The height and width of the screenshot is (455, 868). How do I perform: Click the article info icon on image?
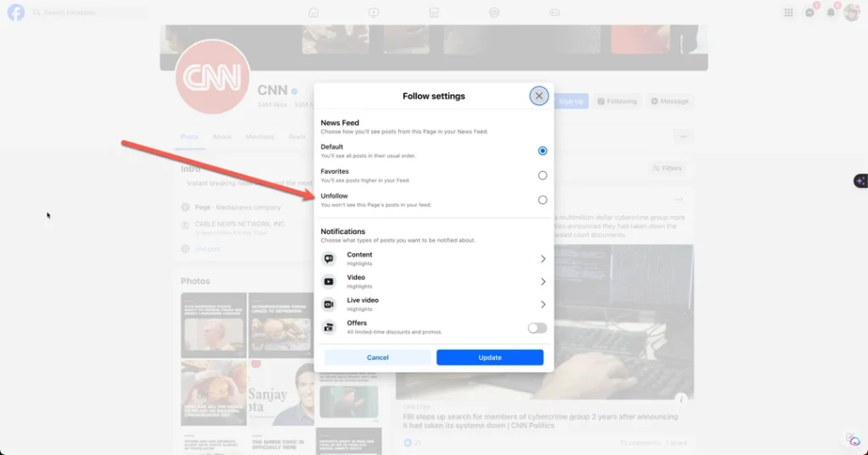682,398
